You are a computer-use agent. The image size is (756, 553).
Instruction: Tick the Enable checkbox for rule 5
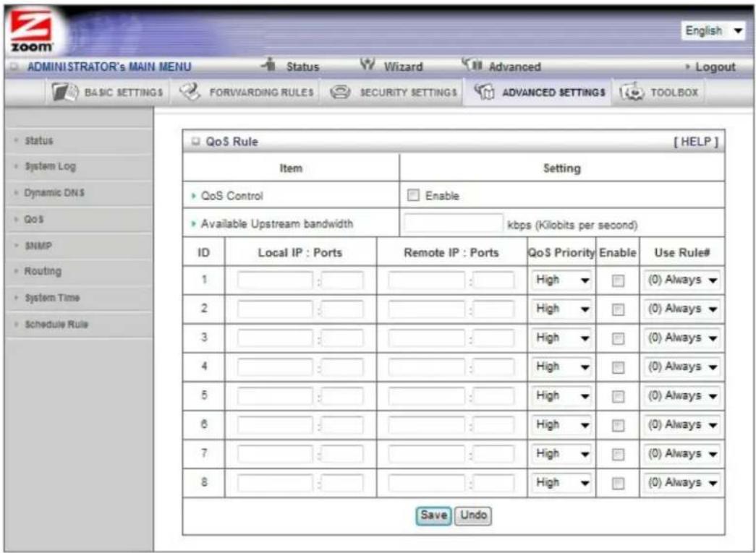coord(618,397)
